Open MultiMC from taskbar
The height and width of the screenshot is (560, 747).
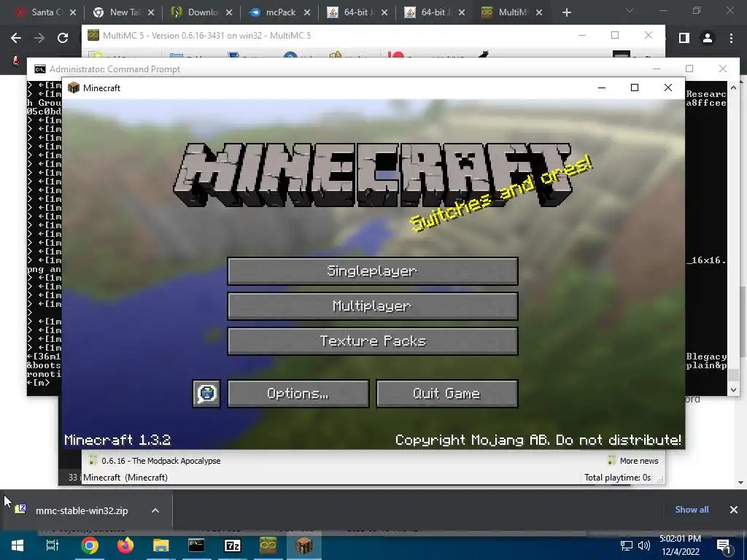[x=268, y=545]
